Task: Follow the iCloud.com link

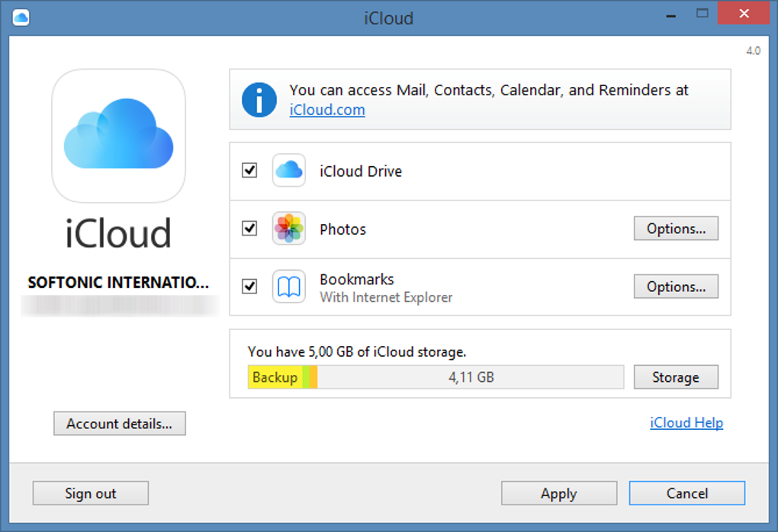Action: (x=327, y=110)
